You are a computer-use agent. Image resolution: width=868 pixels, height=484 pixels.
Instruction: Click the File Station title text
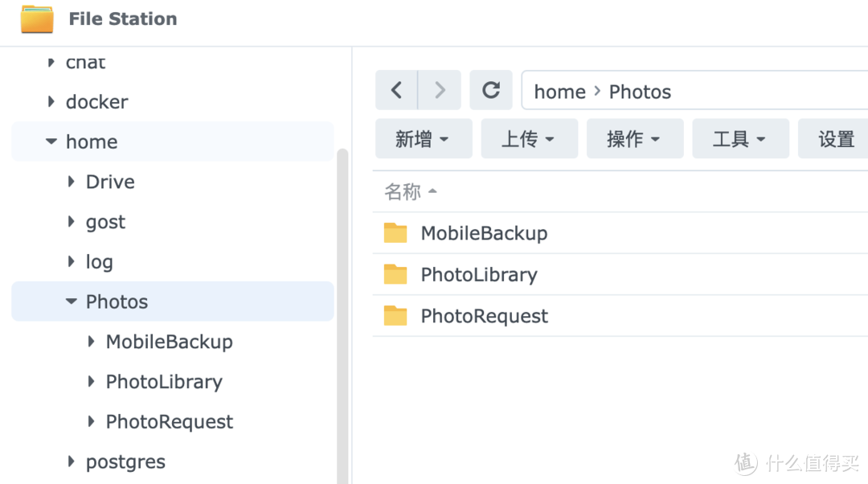point(123,18)
